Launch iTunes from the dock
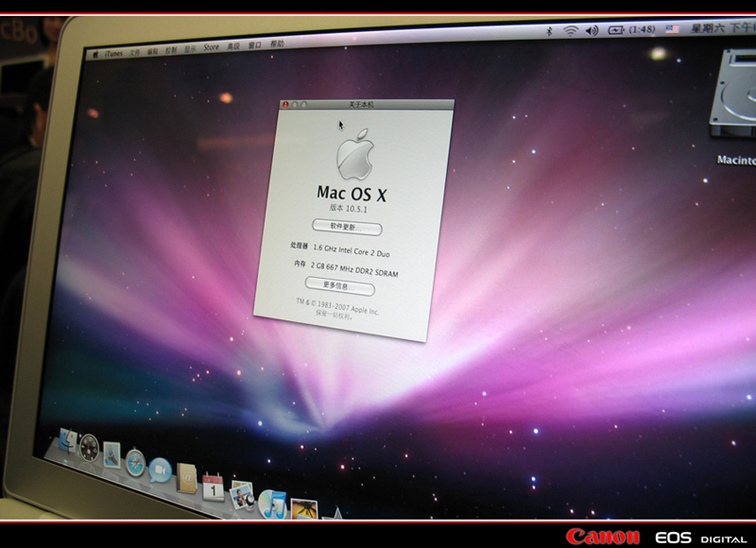 pyautogui.click(x=272, y=504)
